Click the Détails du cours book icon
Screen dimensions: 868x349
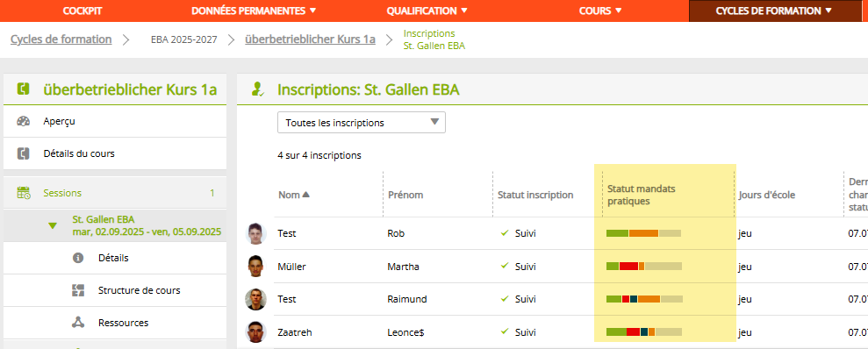point(23,153)
